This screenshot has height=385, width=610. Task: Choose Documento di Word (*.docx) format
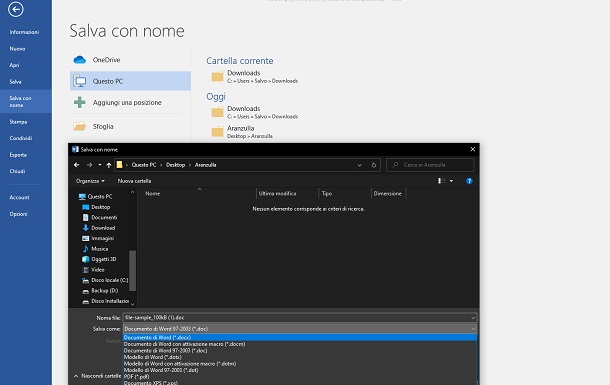pos(300,338)
